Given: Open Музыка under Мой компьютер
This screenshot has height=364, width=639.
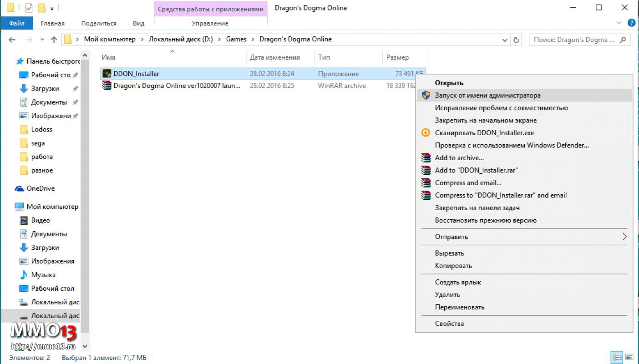Looking at the screenshot, I should 43,275.
